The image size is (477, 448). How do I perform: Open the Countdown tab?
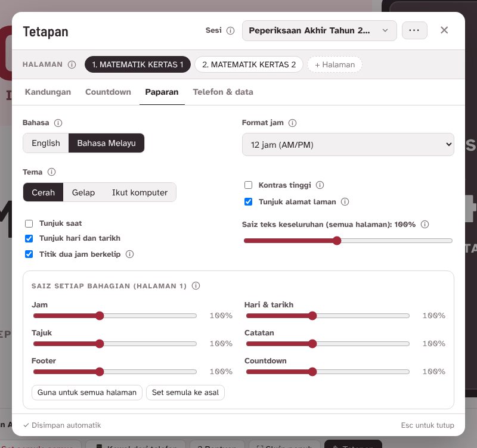pos(108,92)
